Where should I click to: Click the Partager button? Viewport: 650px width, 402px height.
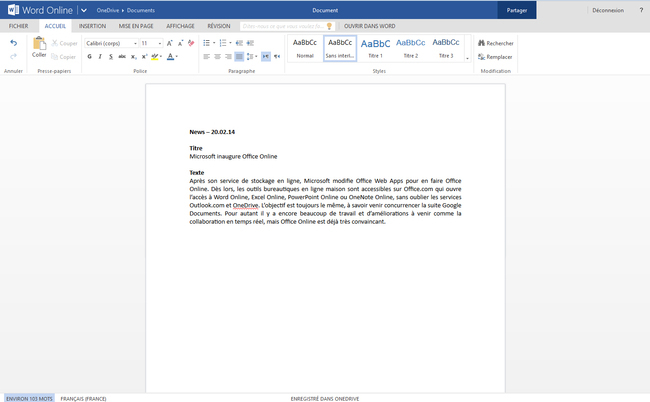pyautogui.click(x=517, y=10)
